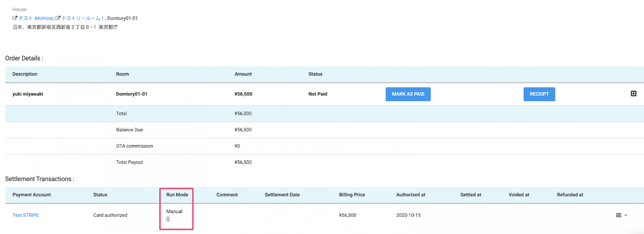The height and width of the screenshot is (234, 644).
Task: Click the ¥0 OTA commission amount
Action: [x=238, y=146]
